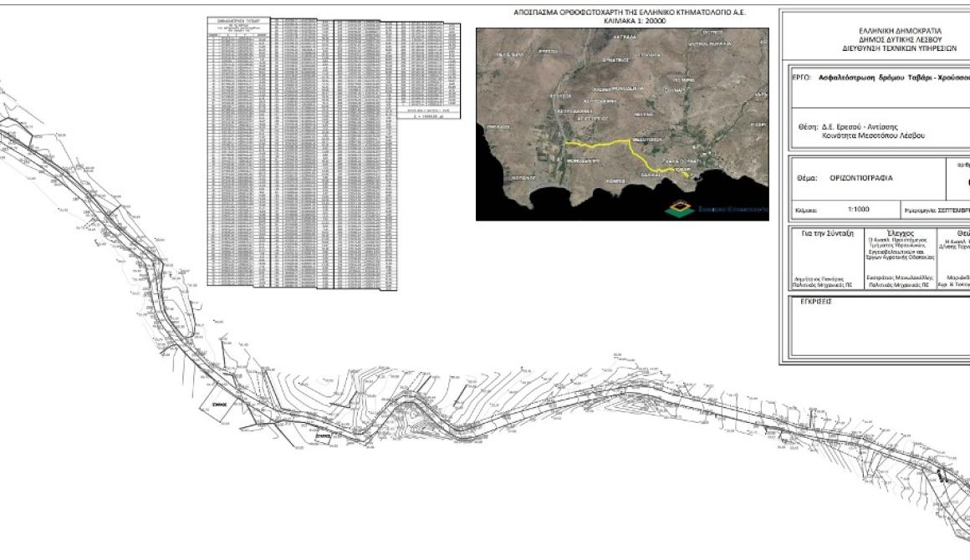Screen dimensions: 970x560
Task: Click the orthophoto map title heading
Action: pyautogui.click(x=630, y=12)
